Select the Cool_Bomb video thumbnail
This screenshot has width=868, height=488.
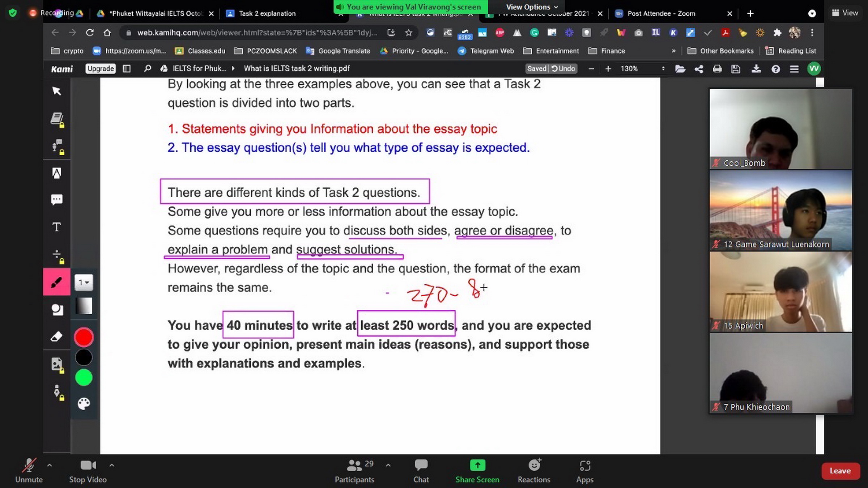pyautogui.click(x=780, y=129)
